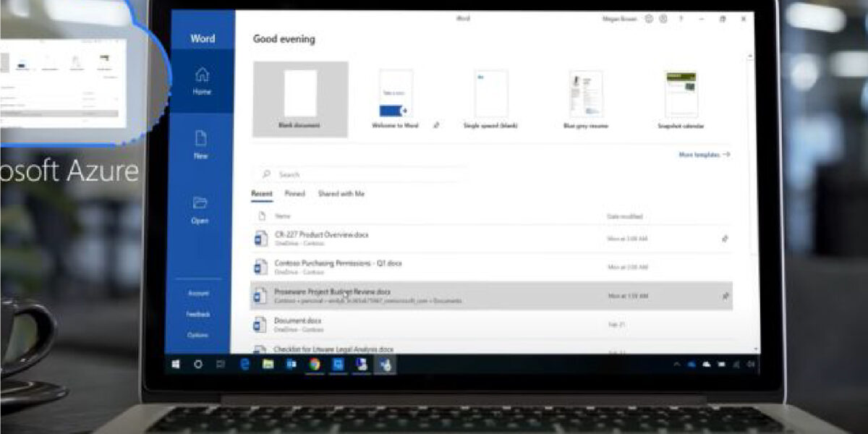The width and height of the screenshot is (868, 434).
Task: Open Microsoft Edge from the taskbar
Action: 244,365
